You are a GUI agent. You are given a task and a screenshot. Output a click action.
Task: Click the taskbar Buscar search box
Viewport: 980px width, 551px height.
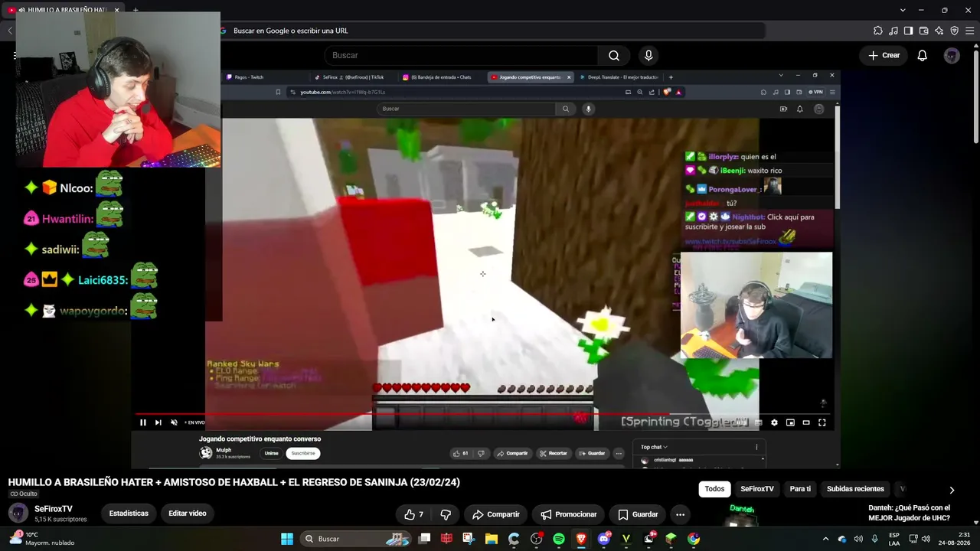click(x=357, y=539)
